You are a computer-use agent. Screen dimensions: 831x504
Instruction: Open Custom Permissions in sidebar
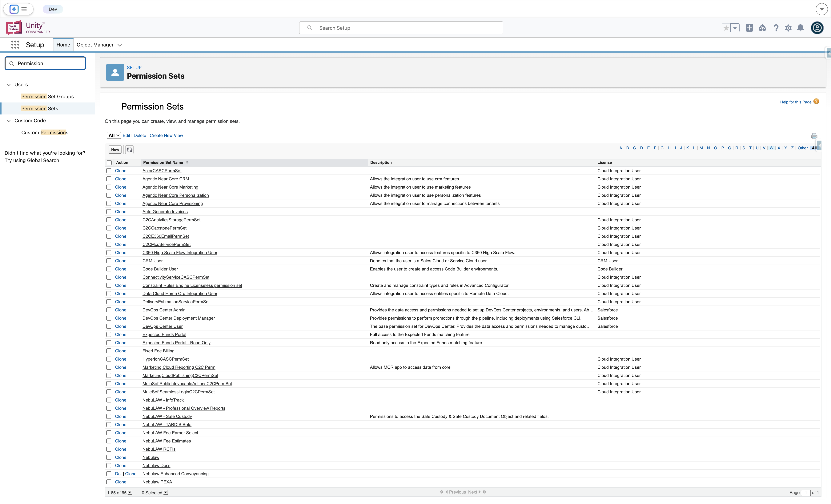(45, 133)
